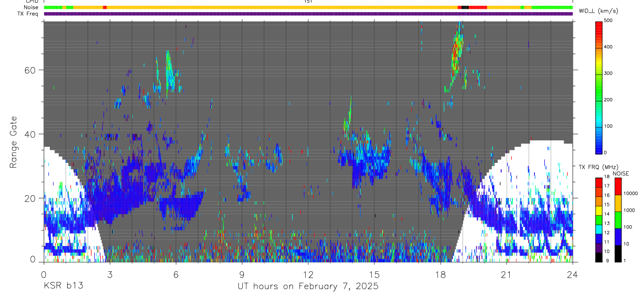Screen dimensions: 644x297
Task: Click the TX FRQ (MHz) color scale bar
Action: coord(599,220)
